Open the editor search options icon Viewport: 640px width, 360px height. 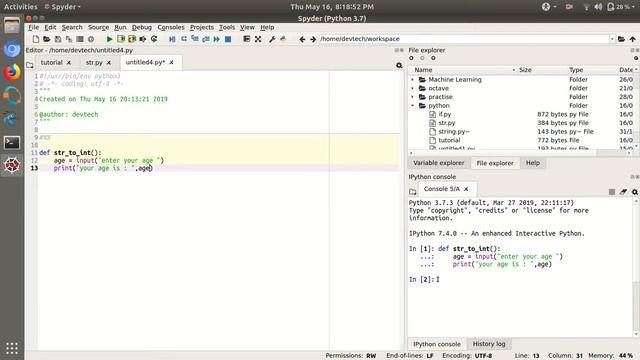(399, 65)
